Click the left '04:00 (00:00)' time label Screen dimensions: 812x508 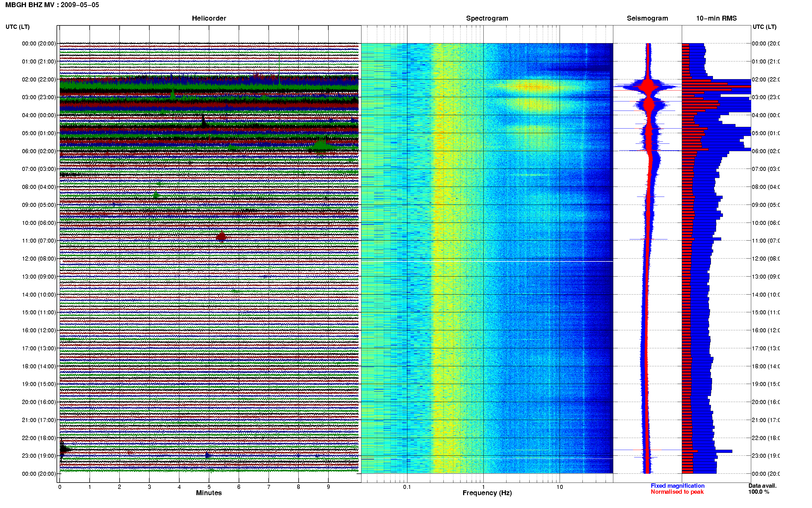39,115
